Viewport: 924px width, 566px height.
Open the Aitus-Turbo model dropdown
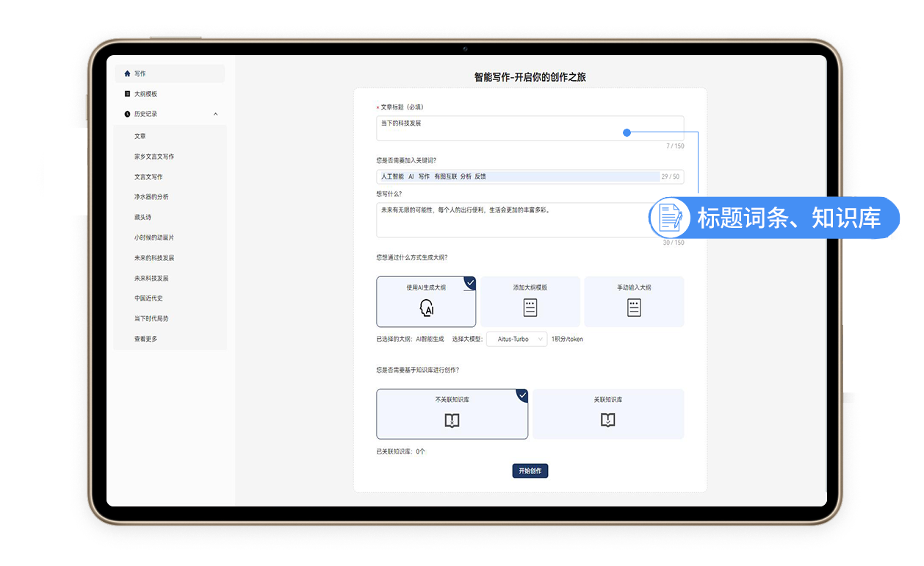tap(516, 339)
